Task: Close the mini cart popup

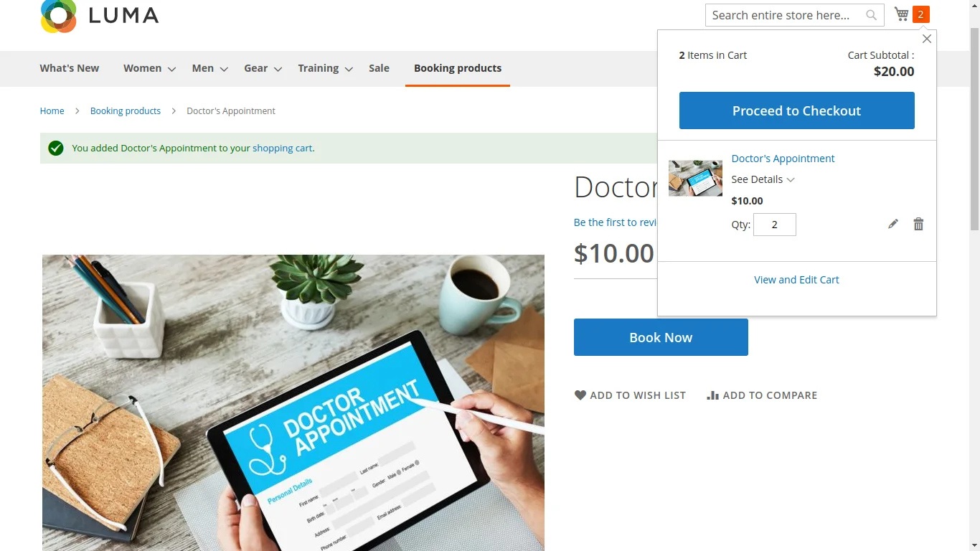Action: click(927, 39)
